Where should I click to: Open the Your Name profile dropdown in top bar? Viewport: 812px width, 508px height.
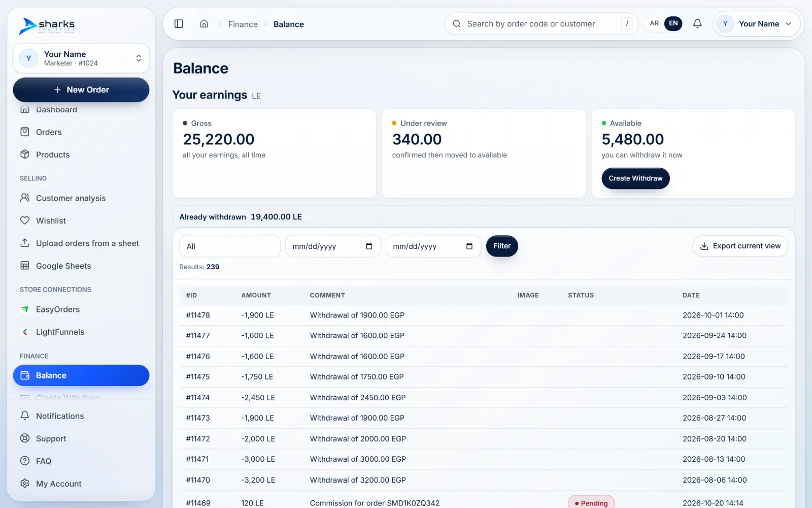pyautogui.click(x=757, y=24)
